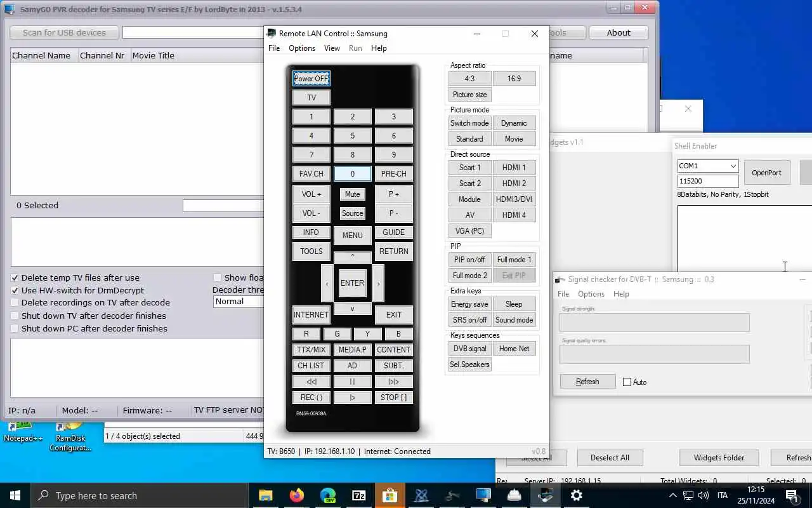Viewport: 812px width, 508px height.
Task: Click the right arrow key on remote
Action: pyautogui.click(x=378, y=283)
